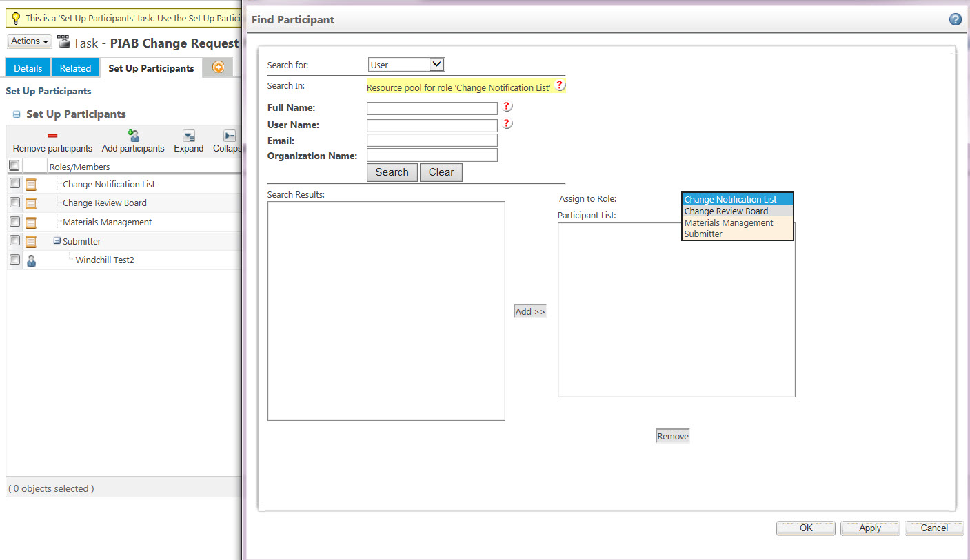Screen dimensions: 970x560
Task: Collapse the Submitter role tree node
Action: pos(57,240)
